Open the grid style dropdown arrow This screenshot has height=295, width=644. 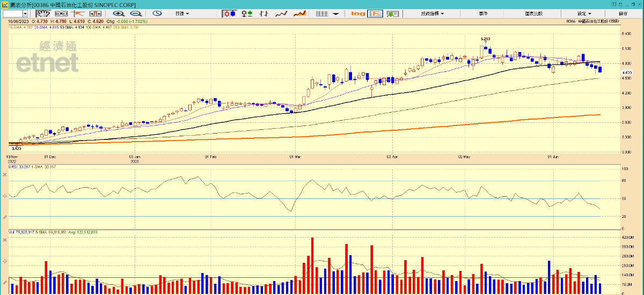pos(335,13)
